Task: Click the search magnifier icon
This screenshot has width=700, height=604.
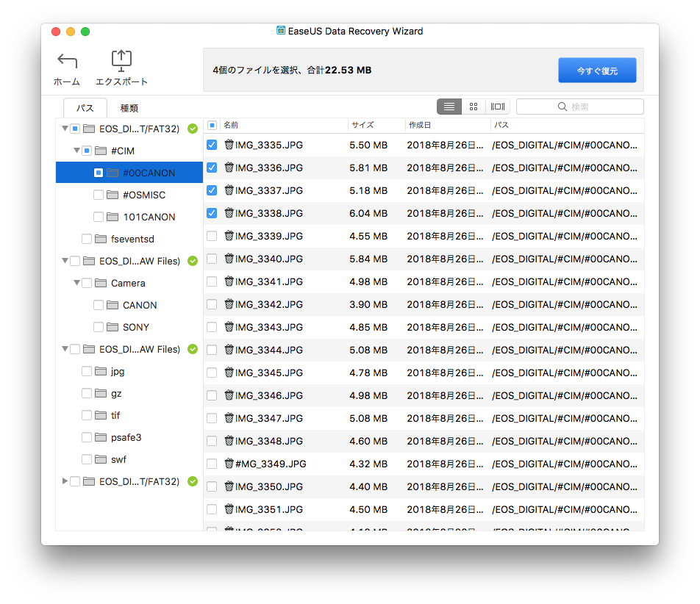Action: point(562,107)
